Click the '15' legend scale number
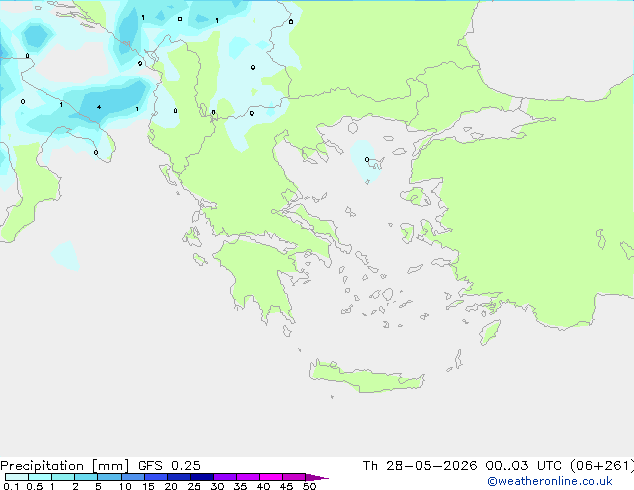Image resolution: width=634 pixels, height=490 pixels. (x=148, y=486)
